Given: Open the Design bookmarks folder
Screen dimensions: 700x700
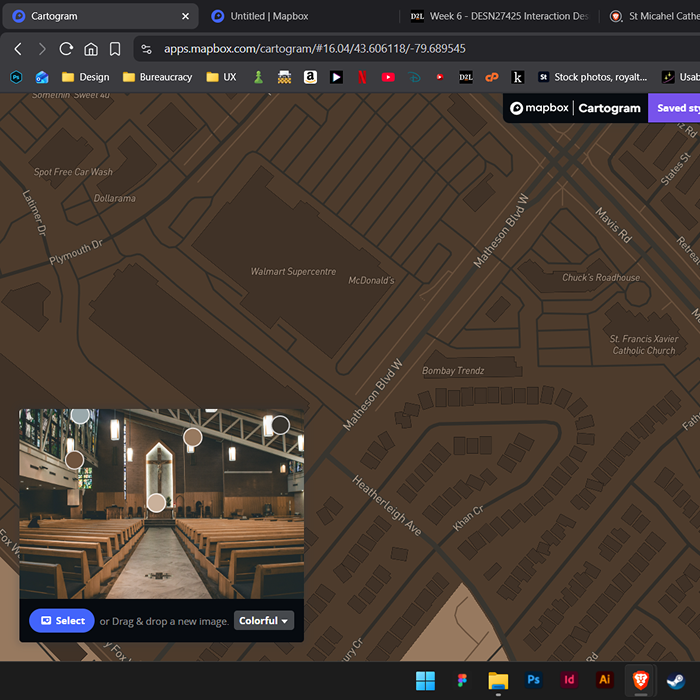Looking at the screenshot, I should (86, 77).
